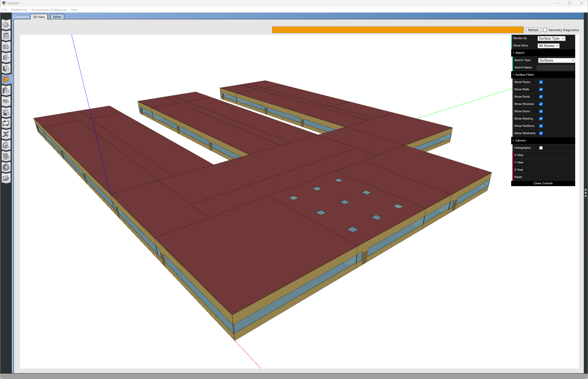Open the Facility building icon

[x=6, y=90]
